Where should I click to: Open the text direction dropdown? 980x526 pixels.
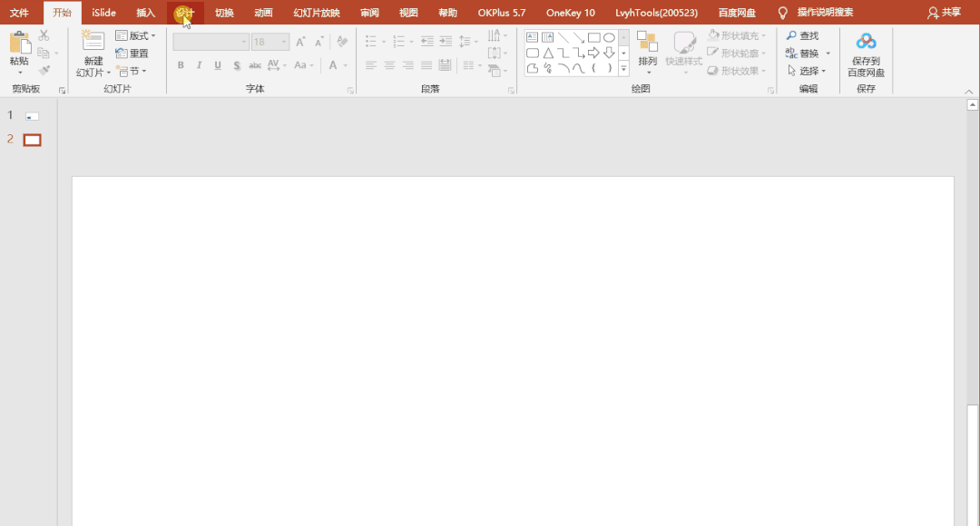497,35
